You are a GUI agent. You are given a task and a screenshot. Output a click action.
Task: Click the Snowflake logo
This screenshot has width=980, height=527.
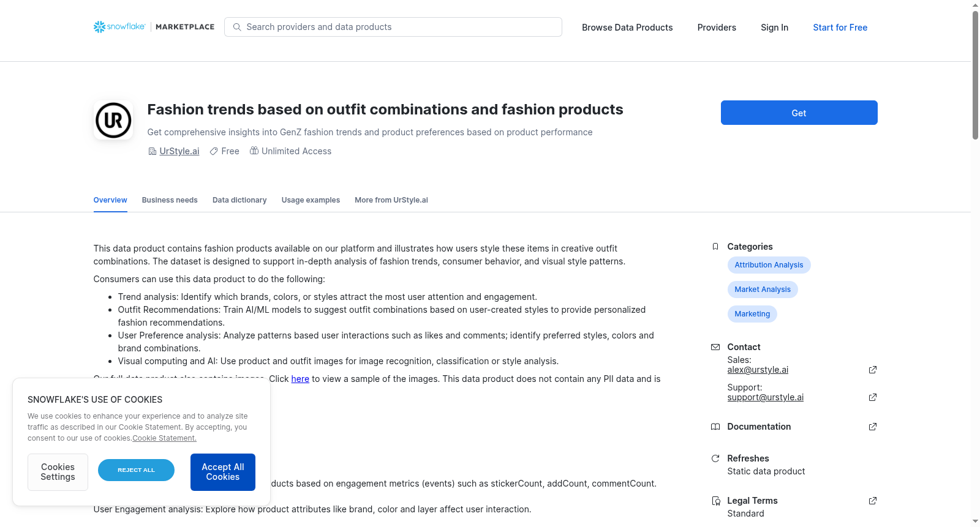[x=119, y=27]
